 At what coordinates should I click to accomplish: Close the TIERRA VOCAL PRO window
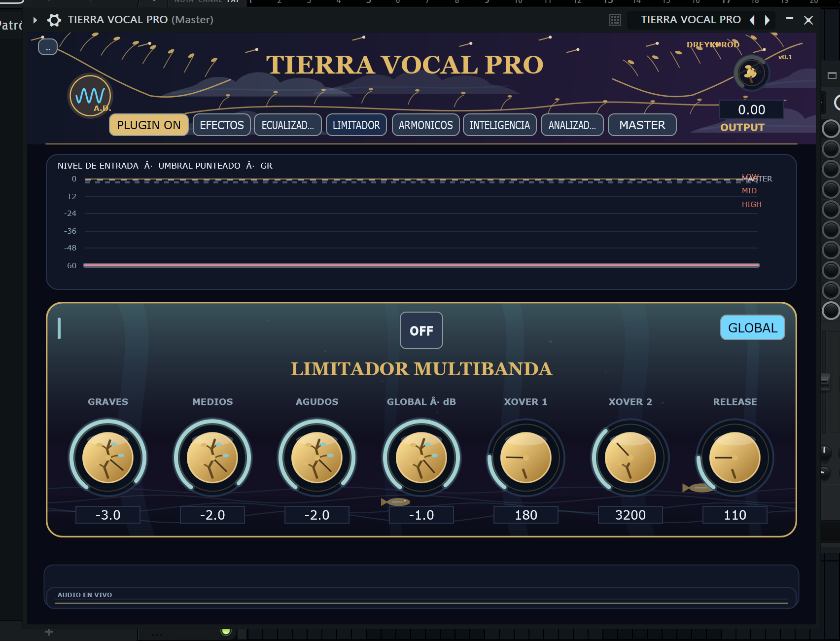tap(808, 20)
